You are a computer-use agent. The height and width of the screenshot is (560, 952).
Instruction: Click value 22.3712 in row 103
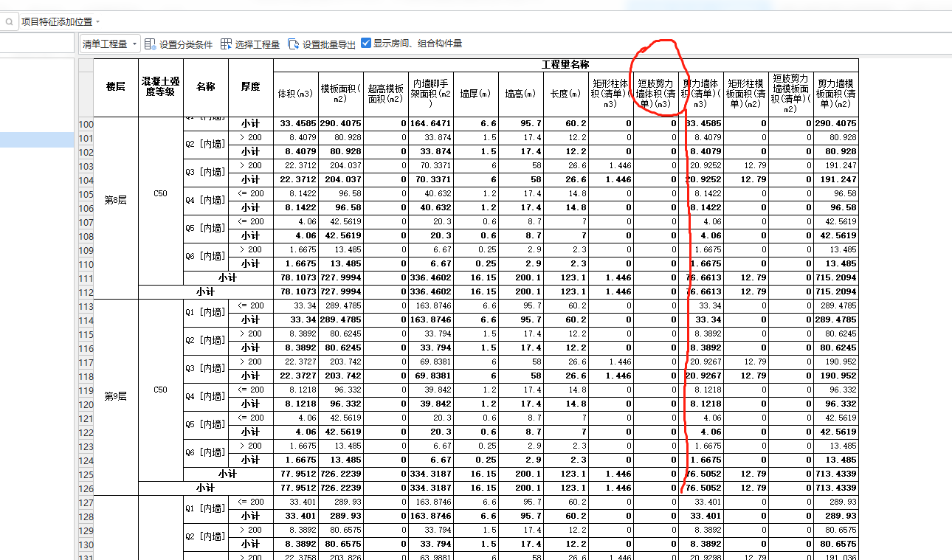(296, 166)
